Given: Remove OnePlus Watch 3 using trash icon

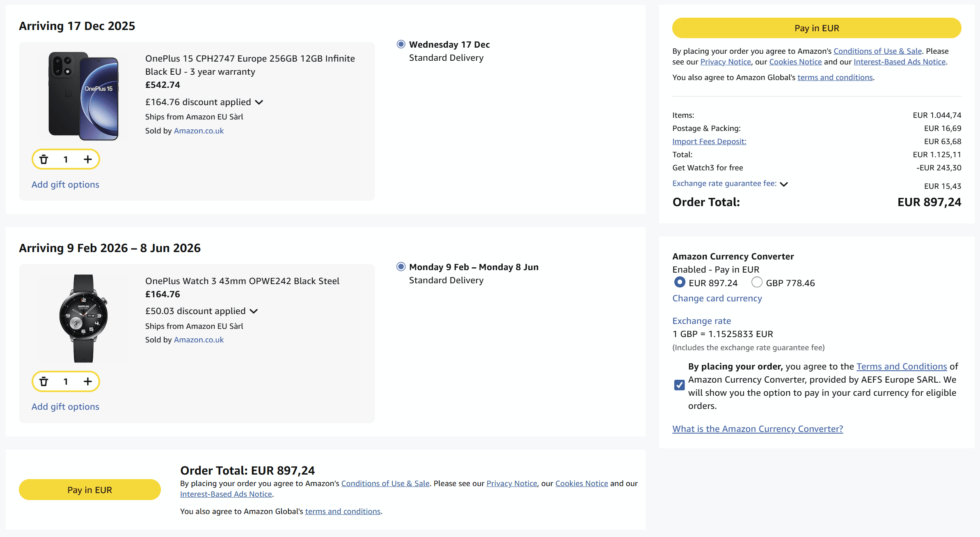Looking at the screenshot, I should pos(44,381).
